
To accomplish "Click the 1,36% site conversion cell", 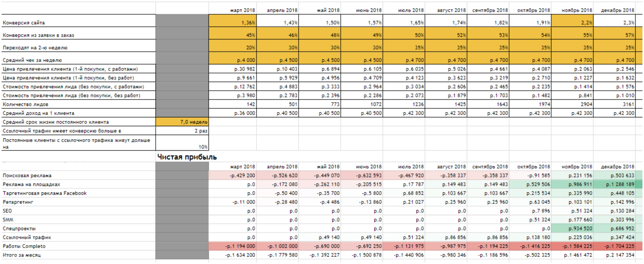I will coord(232,21).
